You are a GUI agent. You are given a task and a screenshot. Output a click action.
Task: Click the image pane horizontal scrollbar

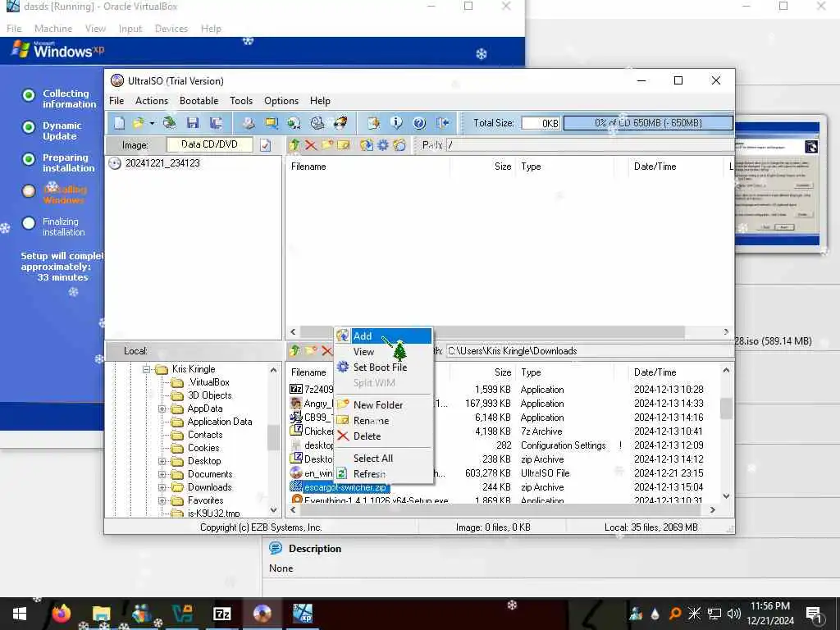coord(493,332)
